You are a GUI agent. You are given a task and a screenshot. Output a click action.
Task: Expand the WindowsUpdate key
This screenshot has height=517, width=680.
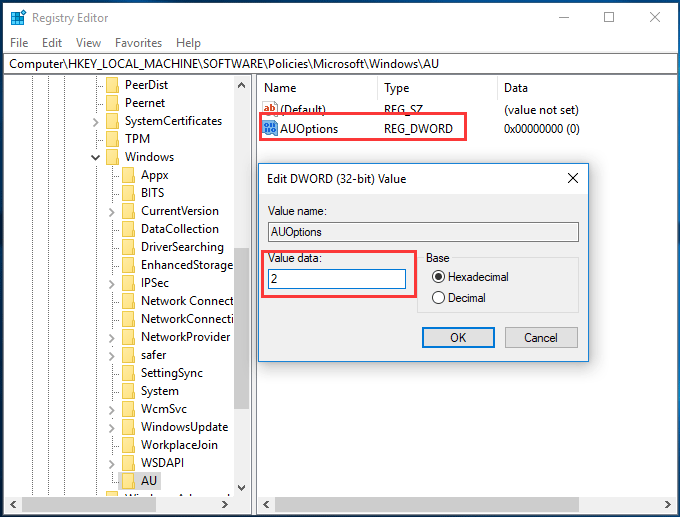click(111, 428)
